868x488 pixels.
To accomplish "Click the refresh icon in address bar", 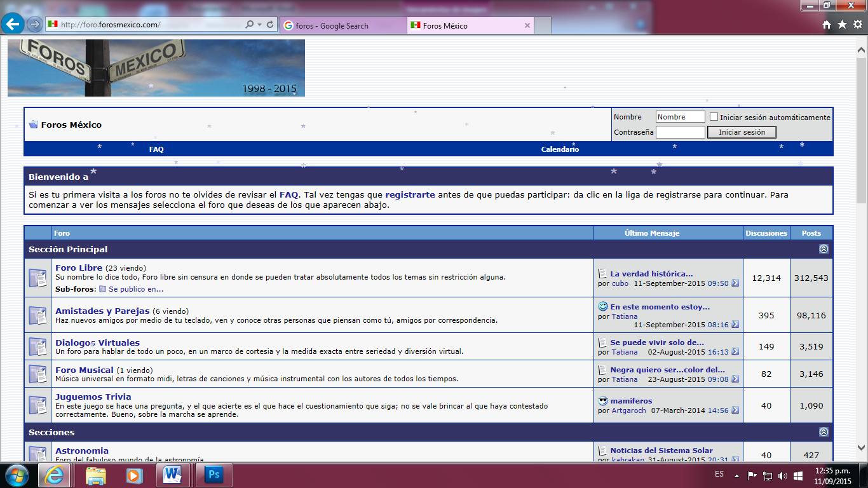I will point(271,25).
